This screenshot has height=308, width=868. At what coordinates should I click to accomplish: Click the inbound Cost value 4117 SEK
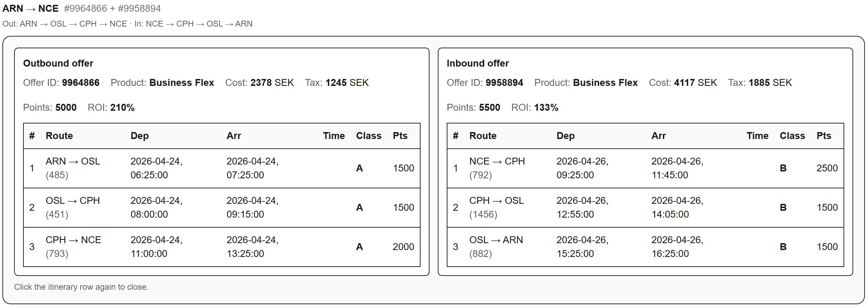pos(695,83)
